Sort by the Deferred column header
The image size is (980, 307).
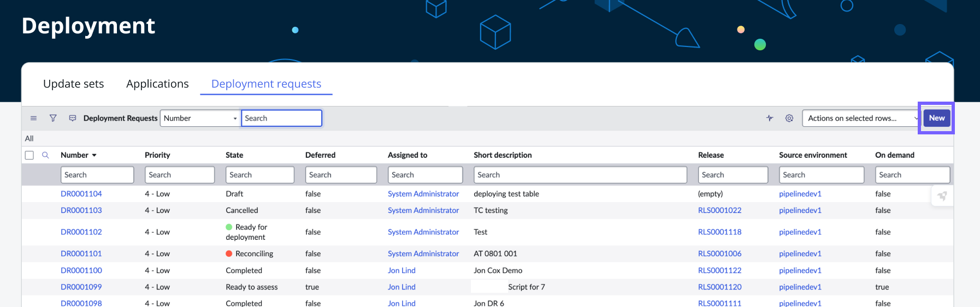pos(320,155)
